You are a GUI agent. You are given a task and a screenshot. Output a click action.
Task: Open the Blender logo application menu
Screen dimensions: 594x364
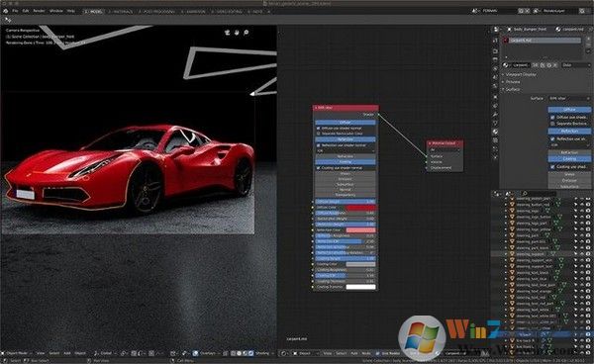(x=5, y=11)
